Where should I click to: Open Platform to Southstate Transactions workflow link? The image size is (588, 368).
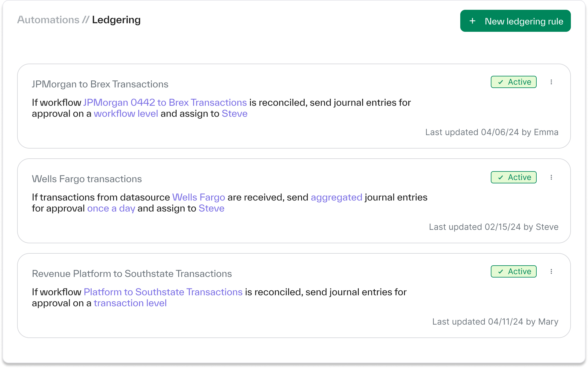(x=163, y=292)
